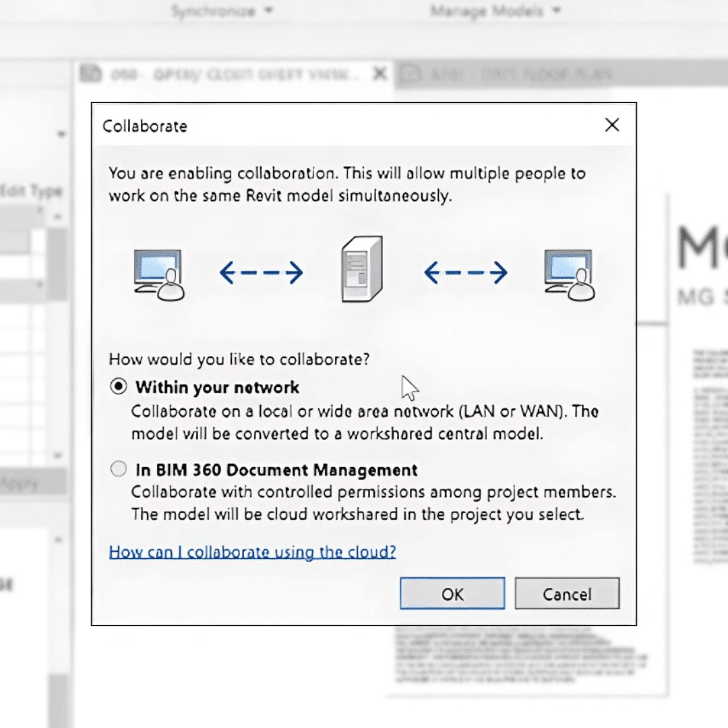728x728 pixels.
Task: Open the type selector dropdown in Properties
Action: 61,135
